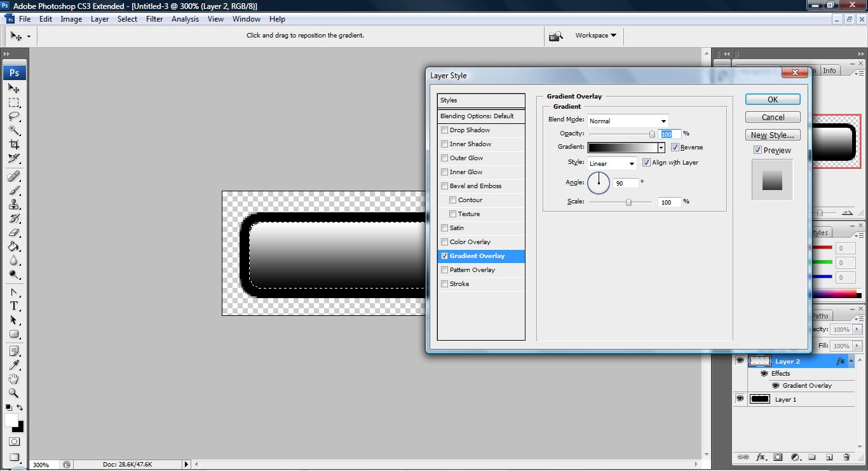Click the gradient Scale slider

(621, 202)
